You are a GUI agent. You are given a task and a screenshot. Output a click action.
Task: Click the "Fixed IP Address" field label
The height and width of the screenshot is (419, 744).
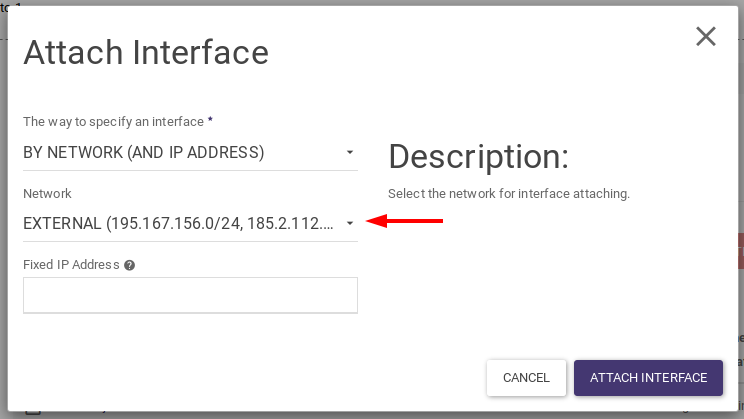71,265
